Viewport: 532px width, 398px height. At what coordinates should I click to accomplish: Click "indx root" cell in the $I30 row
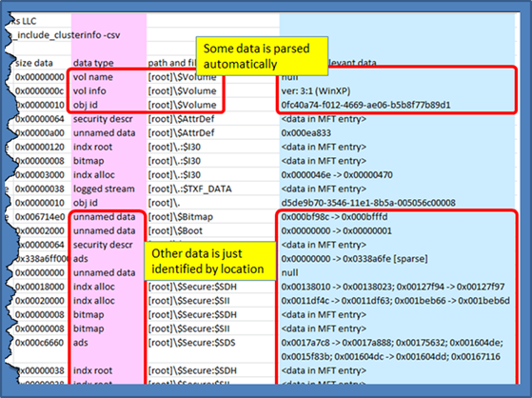92,147
